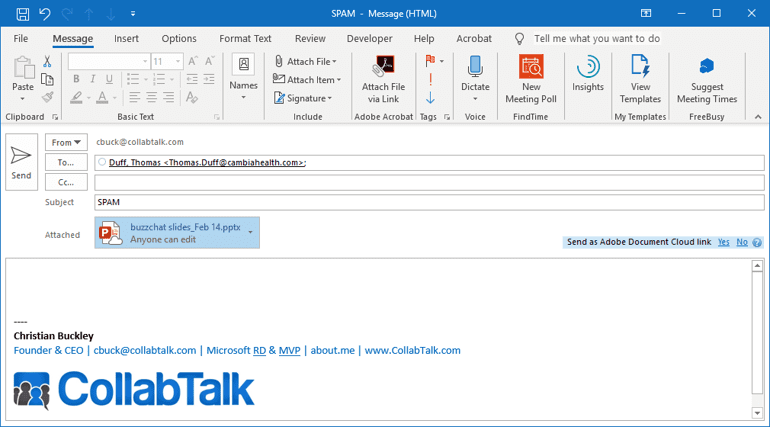Click the Follow Up flag icon
Screen dimensions: 770x427
click(430, 61)
